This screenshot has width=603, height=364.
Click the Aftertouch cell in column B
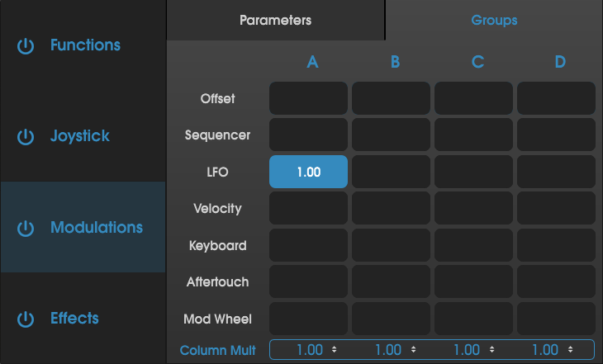pyautogui.click(x=391, y=281)
